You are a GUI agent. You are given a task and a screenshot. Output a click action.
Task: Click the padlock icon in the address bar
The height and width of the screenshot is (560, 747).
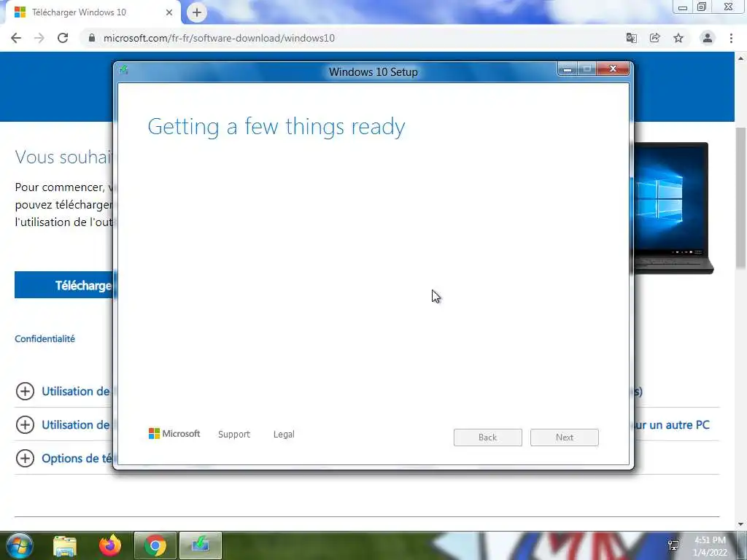[92, 38]
